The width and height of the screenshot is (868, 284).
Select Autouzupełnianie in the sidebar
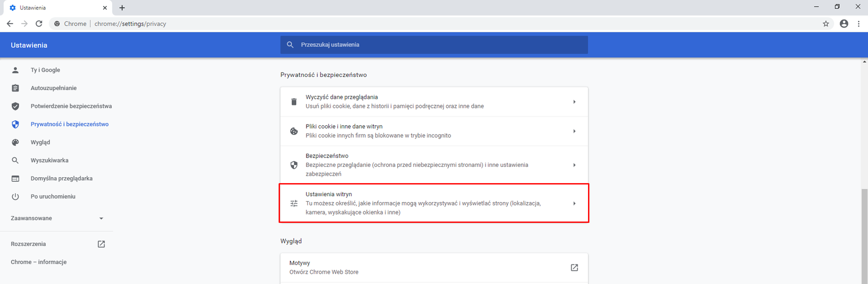[53, 88]
